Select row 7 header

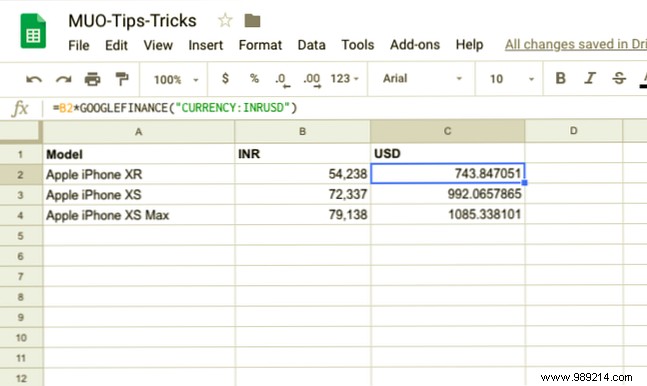pos(21,277)
